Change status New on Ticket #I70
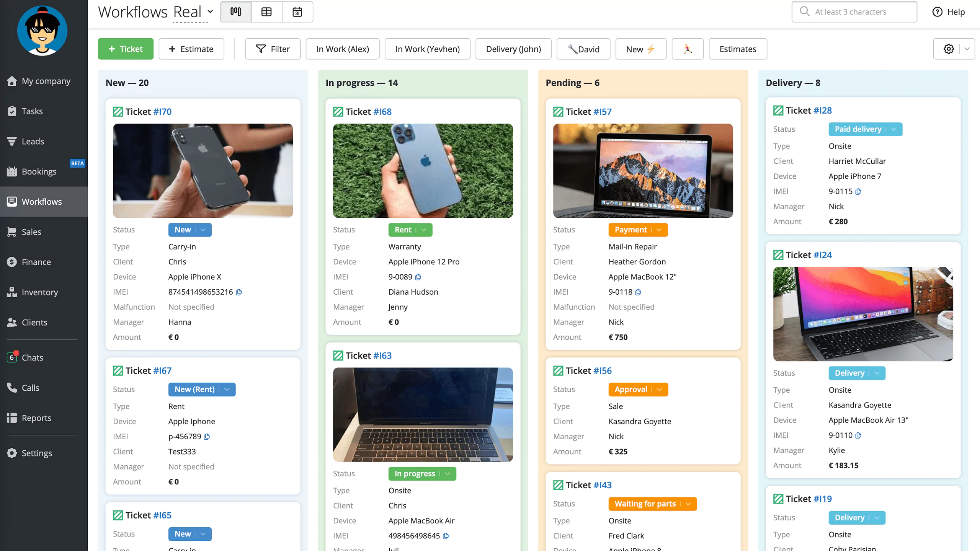Screen dimensions: 980x551 tap(190, 230)
